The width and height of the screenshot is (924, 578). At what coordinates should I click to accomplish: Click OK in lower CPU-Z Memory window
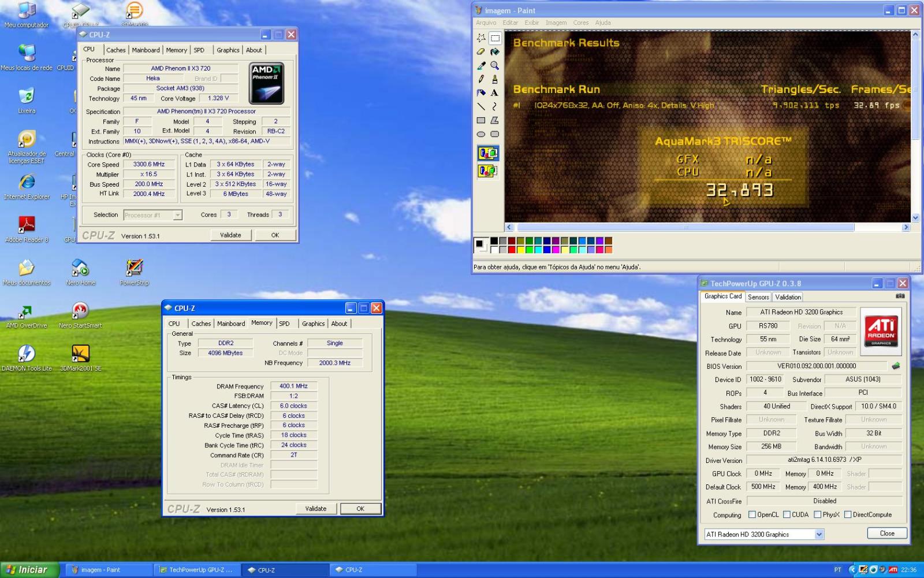point(360,509)
